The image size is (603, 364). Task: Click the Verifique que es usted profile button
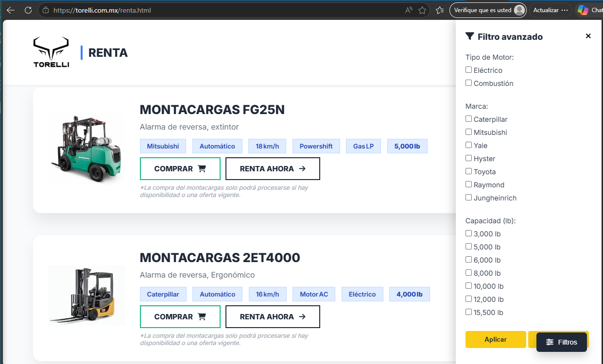(488, 10)
